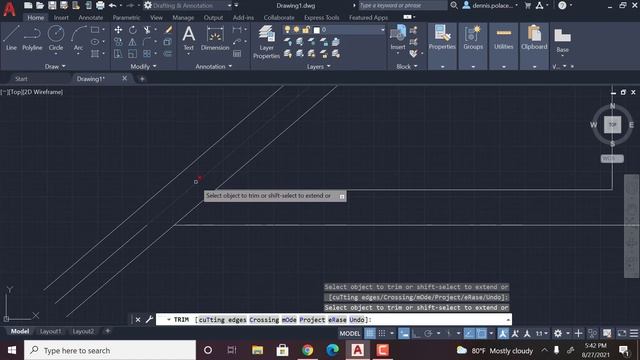This screenshot has width=640, height=360.
Task: Click the Offset tool icon
Action: [x=168, y=53]
